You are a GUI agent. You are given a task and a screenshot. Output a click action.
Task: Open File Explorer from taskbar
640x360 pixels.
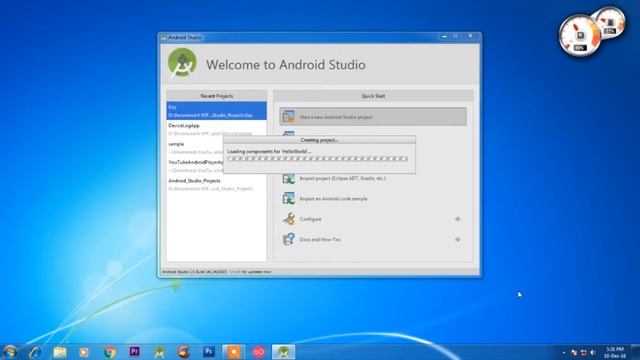60,352
